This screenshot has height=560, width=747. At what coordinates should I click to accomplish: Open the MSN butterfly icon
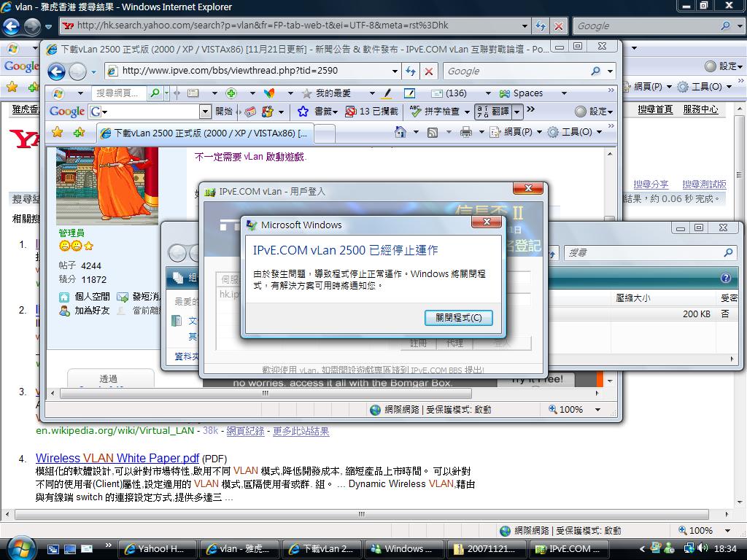(x=269, y=93)
